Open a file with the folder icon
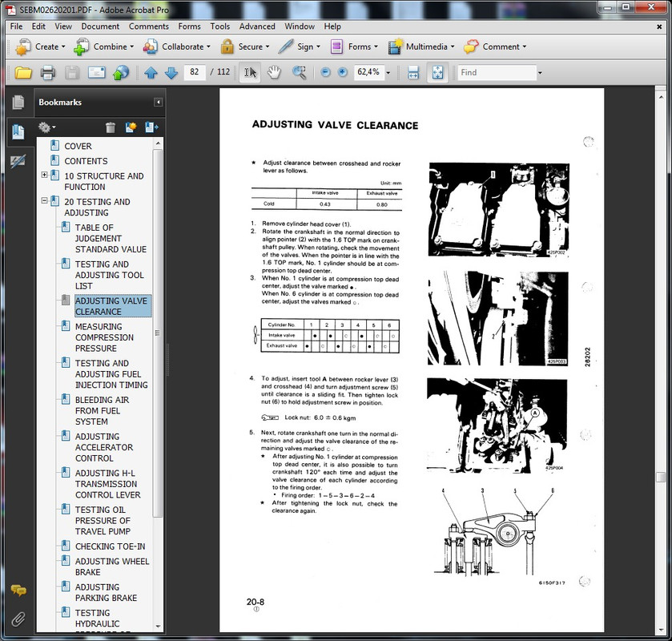 (23, 72)
